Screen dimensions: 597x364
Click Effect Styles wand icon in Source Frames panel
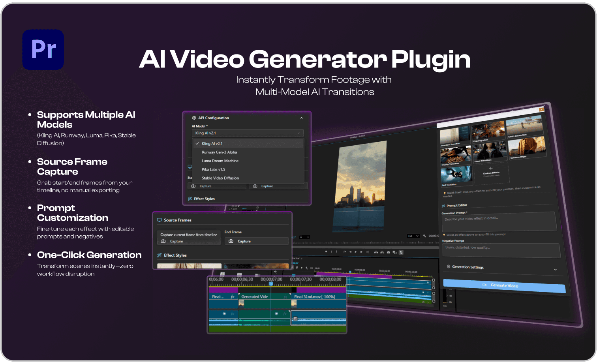point(160,255)
